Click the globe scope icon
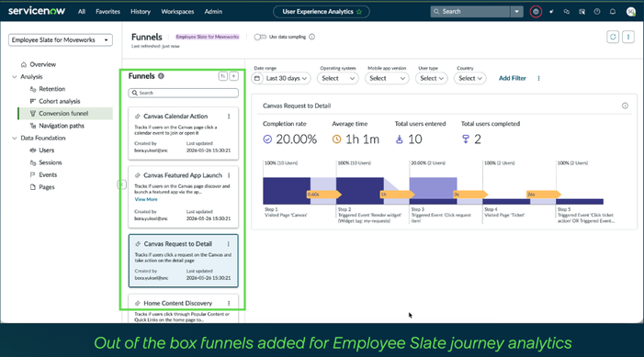Image resolution: width=644 pixels, height=357 pixels. click(x=536, y=12)
